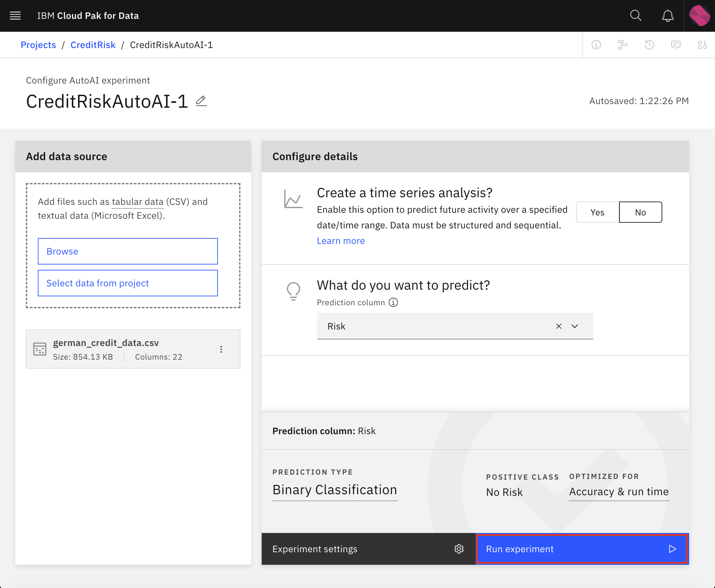Click the search magnifier icon
Viewport: 715px width, 588px height.
[x=635, y=16]
